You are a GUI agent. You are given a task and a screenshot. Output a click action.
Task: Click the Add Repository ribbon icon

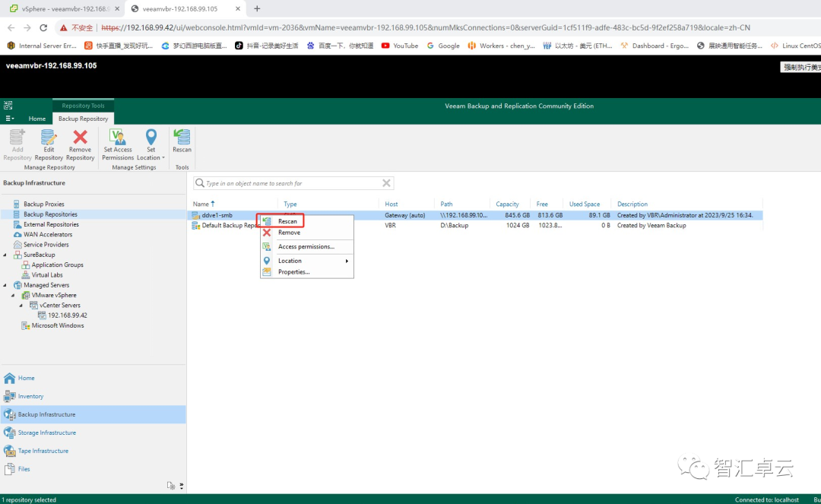tap(17, 145)
